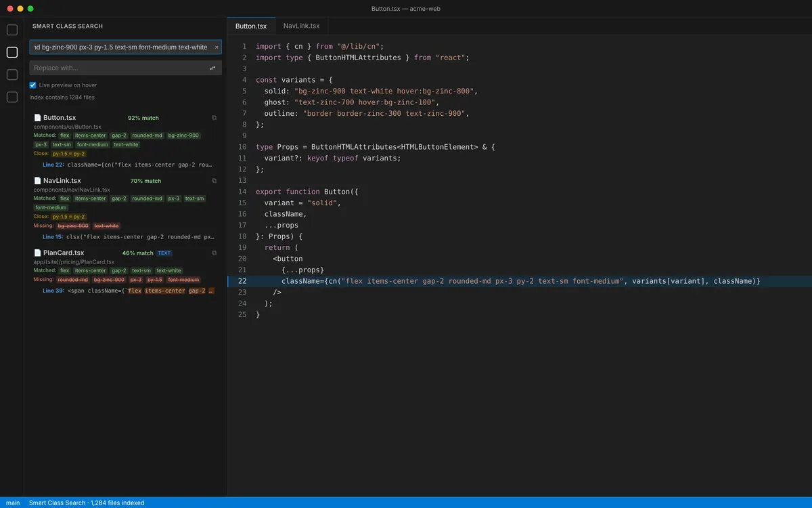This screenshot has height=508, width=812.
Task: Click Smart Class Search status bar entry
Action: pyautogui.click(x=87, y=503)
